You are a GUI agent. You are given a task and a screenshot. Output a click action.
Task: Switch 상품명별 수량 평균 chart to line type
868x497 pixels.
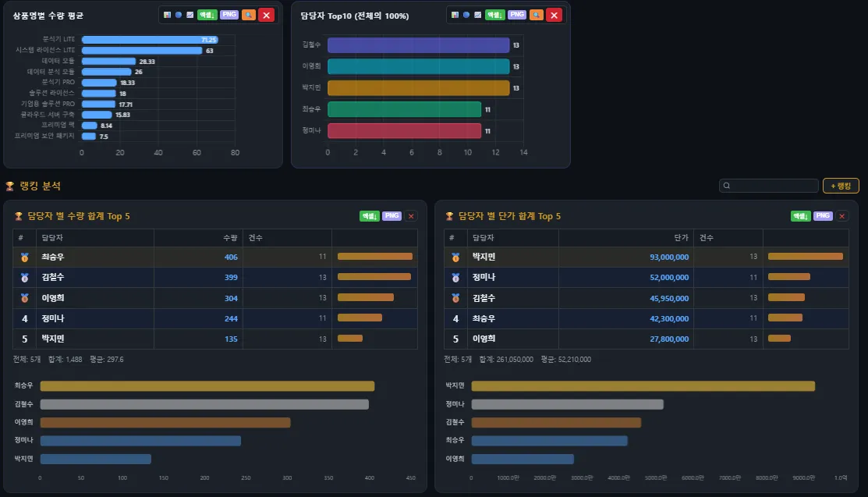[190, 15]
